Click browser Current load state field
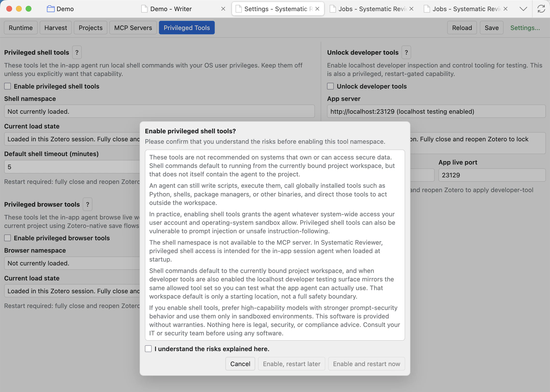Viewport: 550px width, 392px height. (x=72, y=291)
